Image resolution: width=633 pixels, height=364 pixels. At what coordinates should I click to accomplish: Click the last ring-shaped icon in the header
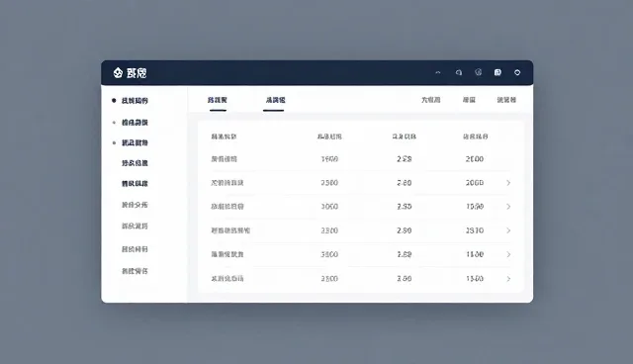coord(517,72)
